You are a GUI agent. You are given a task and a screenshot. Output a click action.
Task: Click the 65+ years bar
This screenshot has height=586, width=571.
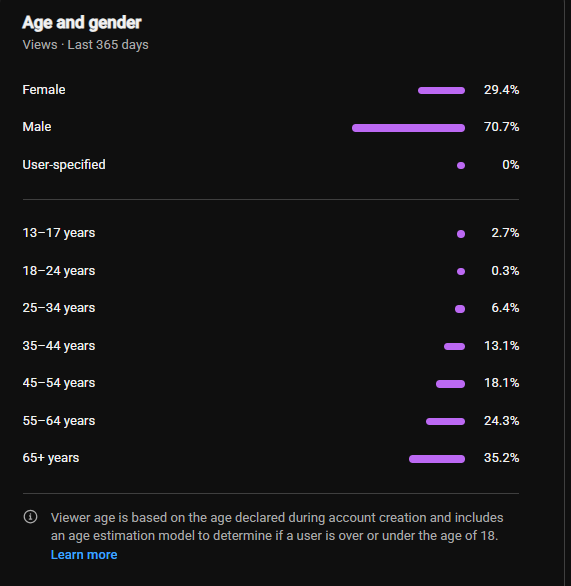[x=437, y=459]
